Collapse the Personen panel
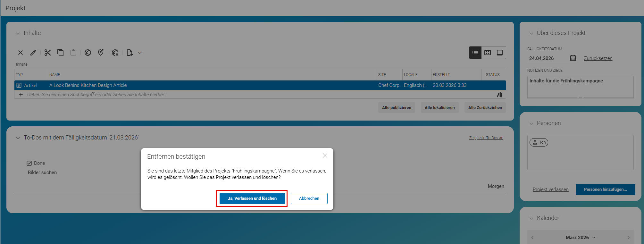This screenshot has height=244, width=644. tap(531, 123)
